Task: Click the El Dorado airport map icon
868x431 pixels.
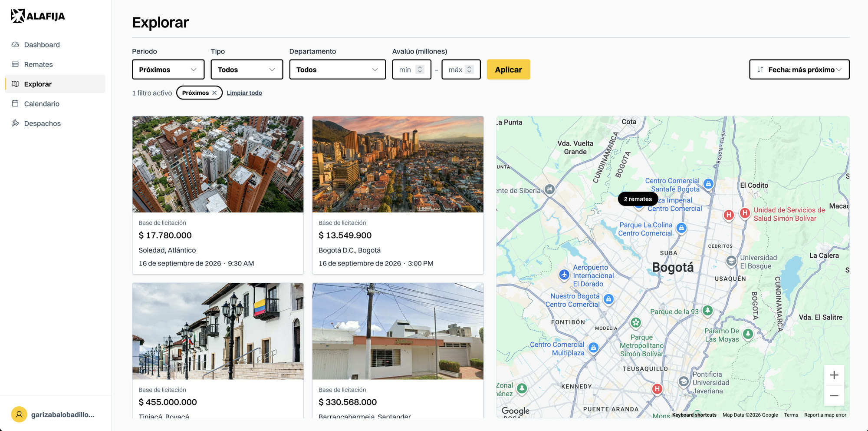Action: [x=564, y=275]
